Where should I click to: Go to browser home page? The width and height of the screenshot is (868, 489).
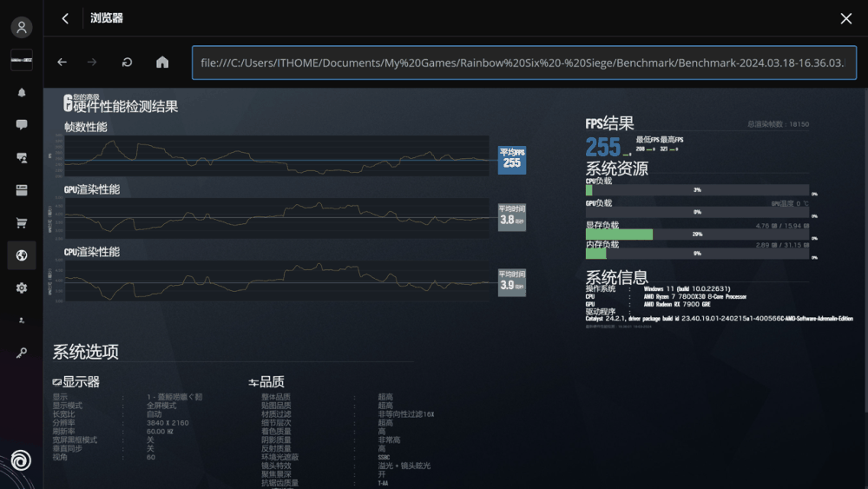162,62
